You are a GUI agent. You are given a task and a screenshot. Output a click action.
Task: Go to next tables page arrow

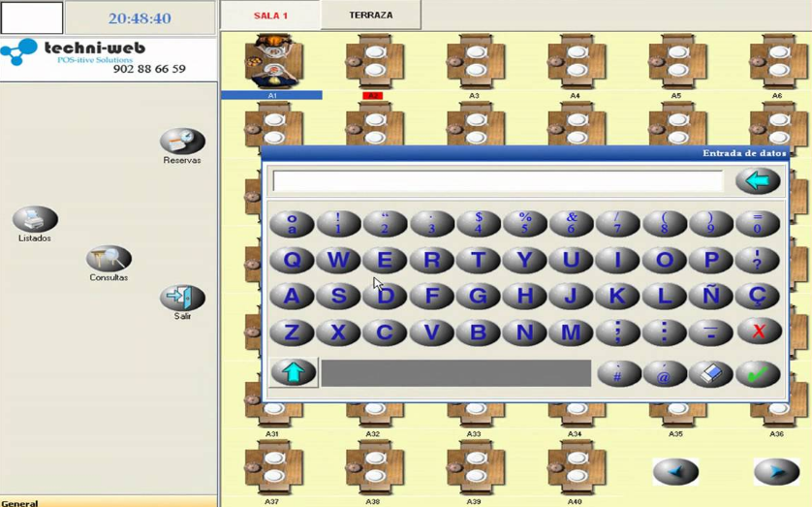pyautogui.click(x=776, y=472)
